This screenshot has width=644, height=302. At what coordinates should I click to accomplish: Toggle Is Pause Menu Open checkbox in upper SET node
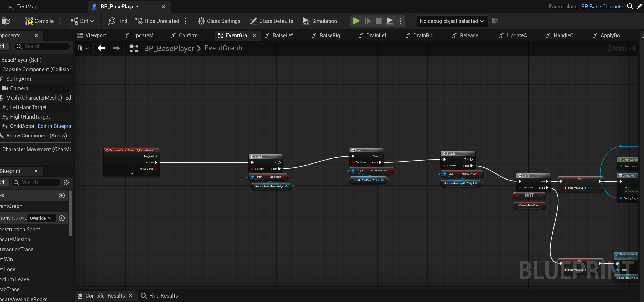click(x=589, y=188)
